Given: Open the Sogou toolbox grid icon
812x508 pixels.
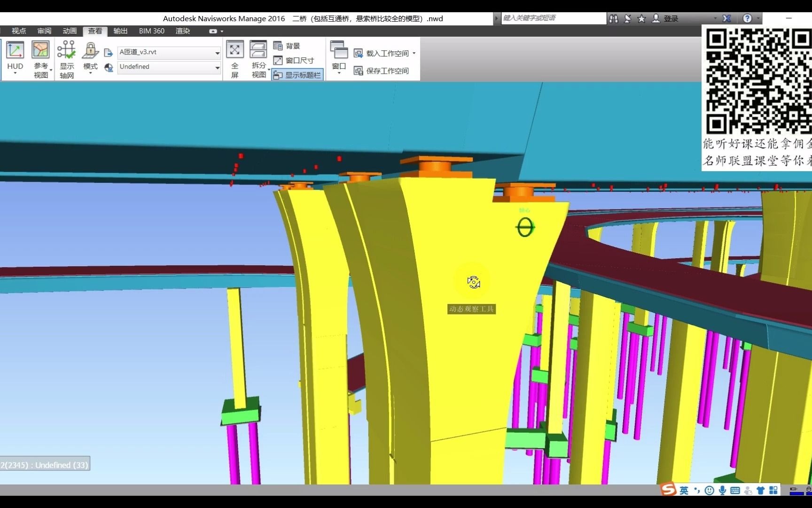Looking at the screenshot, I should [773, 491].
